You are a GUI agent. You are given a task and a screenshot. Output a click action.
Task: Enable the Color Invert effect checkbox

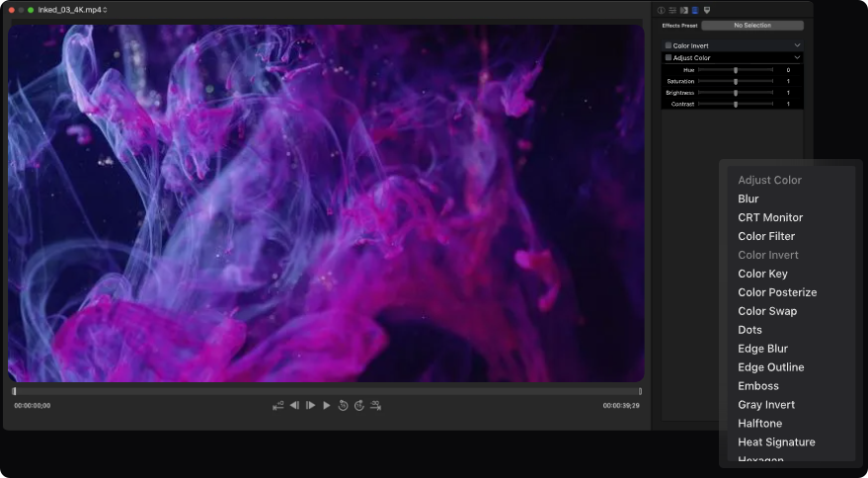click(669, 45)
